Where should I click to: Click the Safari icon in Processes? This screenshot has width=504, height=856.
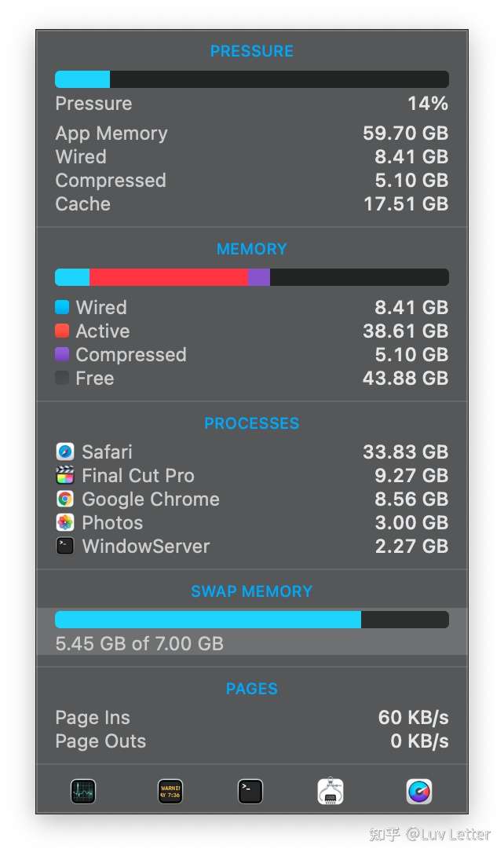tap(65, 452)
